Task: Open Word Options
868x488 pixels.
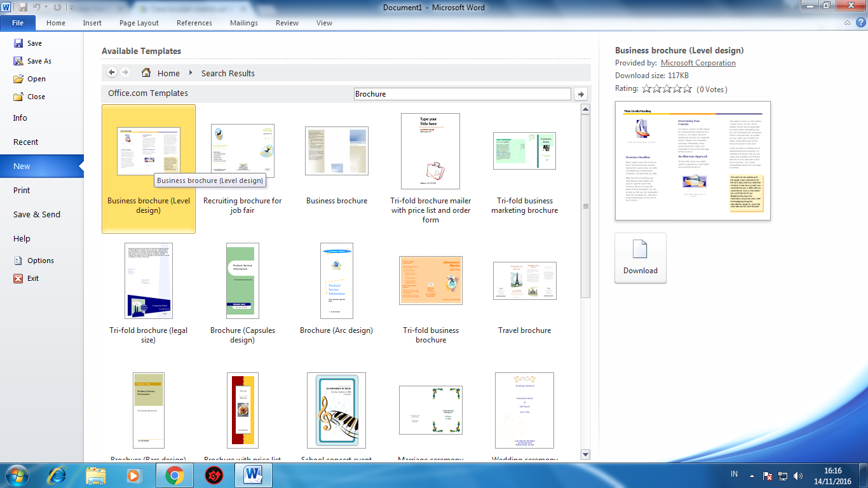Action: tap(34, 261)
